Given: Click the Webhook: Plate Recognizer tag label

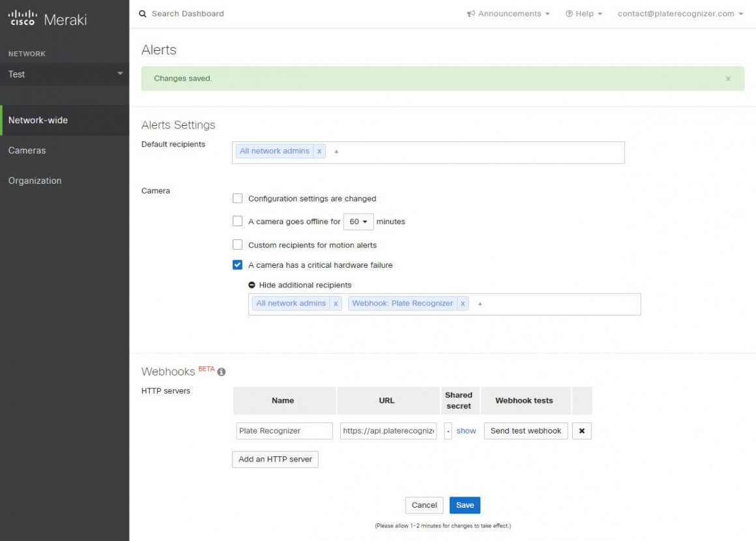Looking at the screenshot, I should click(x=402, y=303).
